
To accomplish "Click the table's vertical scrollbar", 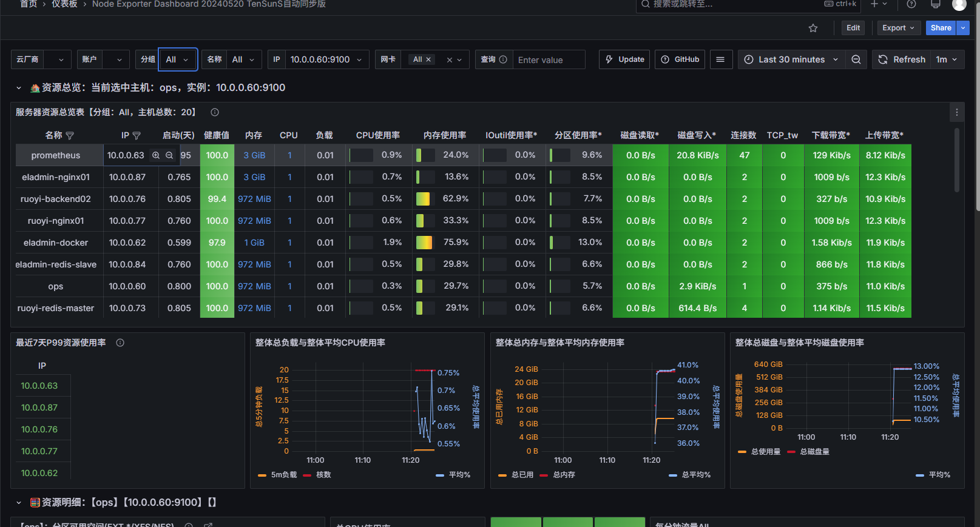I will click(957, 161).
